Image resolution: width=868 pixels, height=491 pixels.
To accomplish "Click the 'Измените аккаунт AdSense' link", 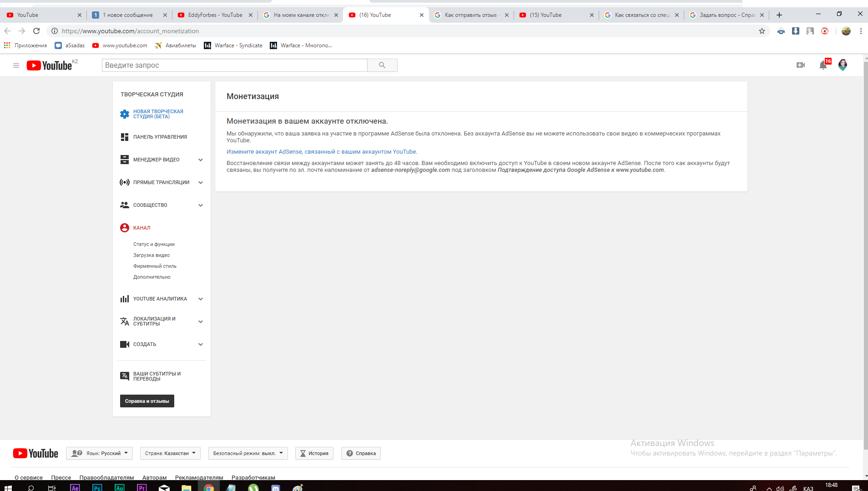I will (322, 152).
